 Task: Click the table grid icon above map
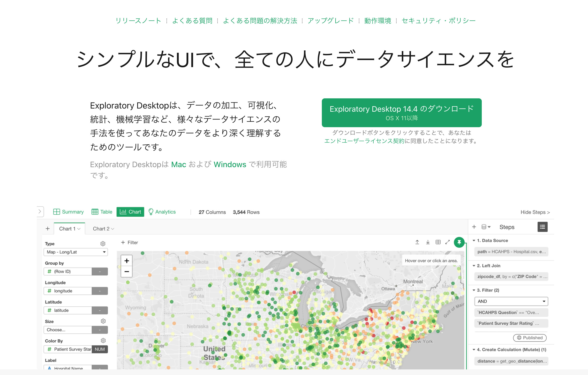pyautogui.click(x=438, y=242)
